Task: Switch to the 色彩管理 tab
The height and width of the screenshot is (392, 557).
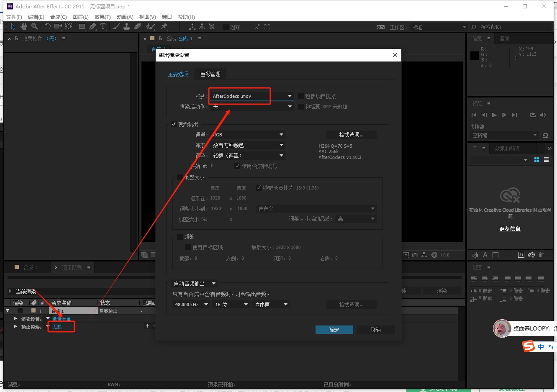Action: pos(210,74)
